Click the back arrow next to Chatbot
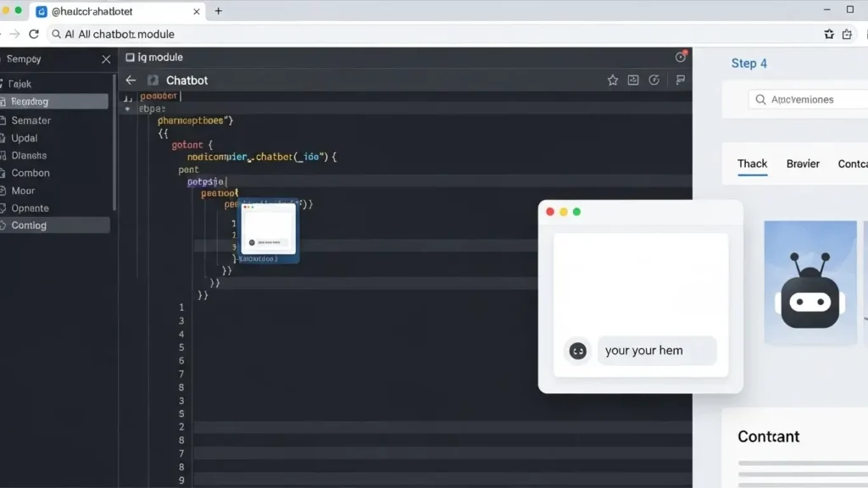The height and width of the screenshot is (488, 868). [130, 80]
